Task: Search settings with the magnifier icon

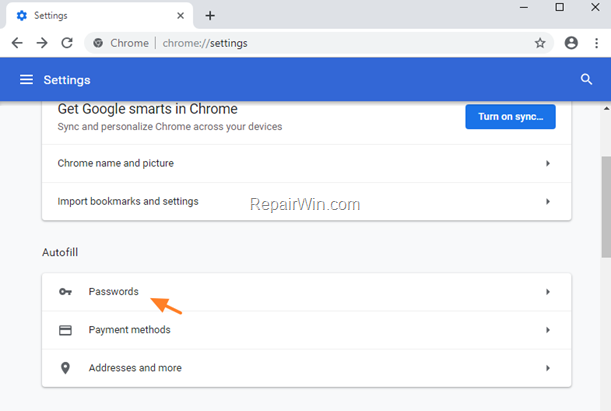Action: [x=586, y=79]
